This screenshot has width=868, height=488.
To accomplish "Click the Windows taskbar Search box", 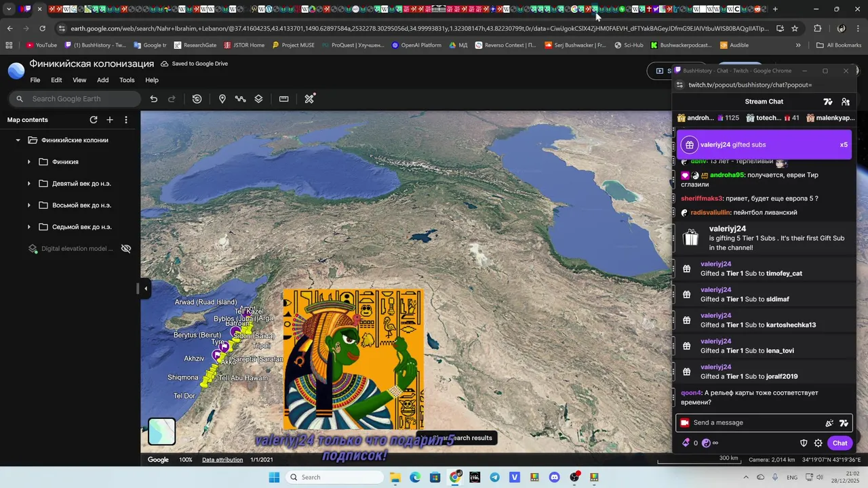I will (x=334, y=477).
